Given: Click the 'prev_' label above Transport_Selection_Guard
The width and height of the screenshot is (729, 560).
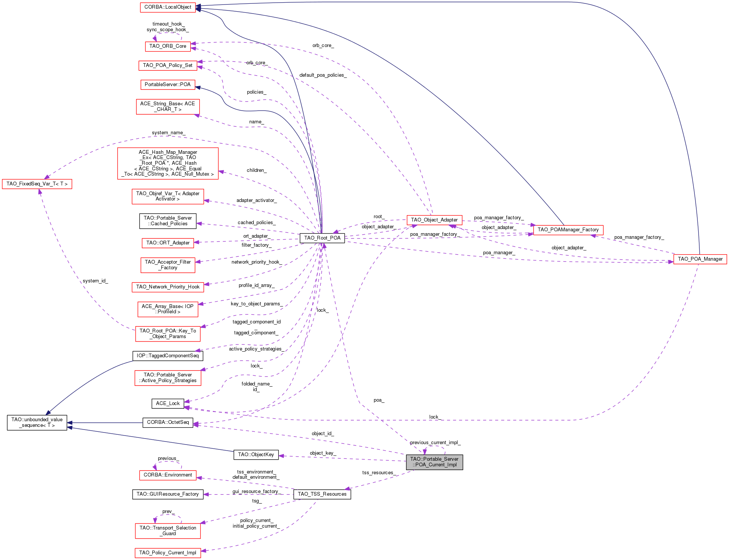Looking at the screenshot, I should click(168, 511).
